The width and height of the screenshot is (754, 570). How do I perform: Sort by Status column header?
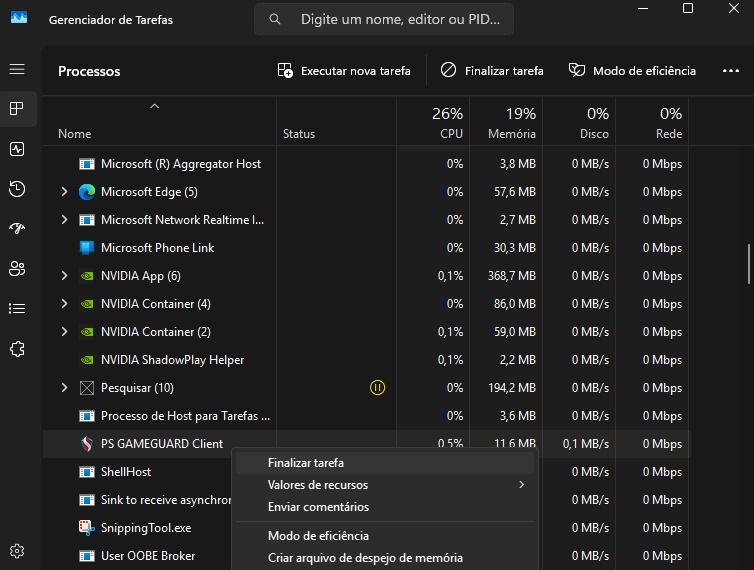337,122
